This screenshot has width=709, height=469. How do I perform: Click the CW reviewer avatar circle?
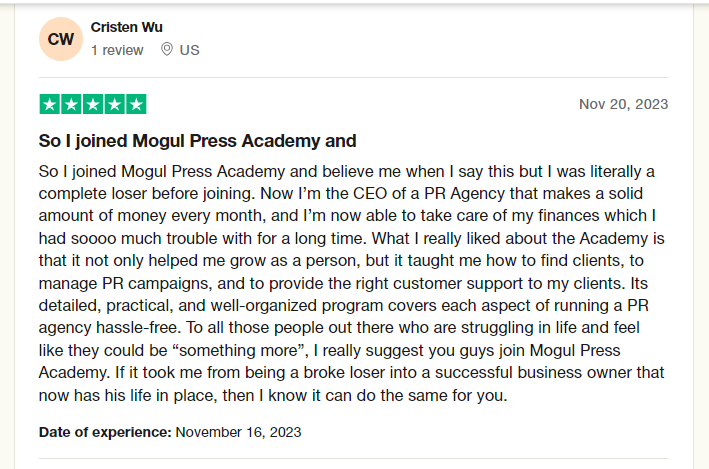tap(61, 39)
